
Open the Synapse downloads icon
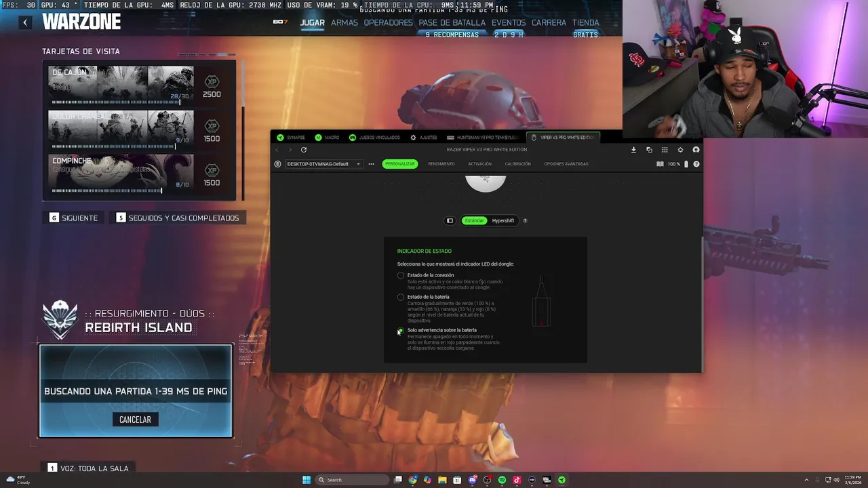(633, 150)
